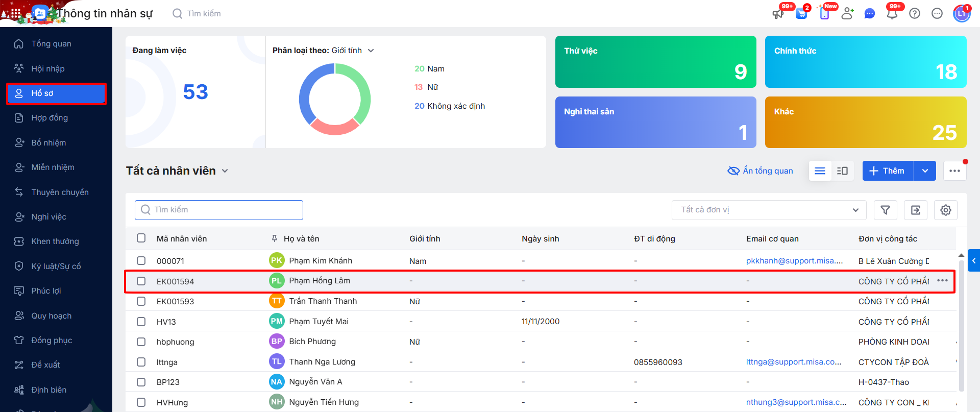Open pkkhanh@support.misa email link
The width and height of the screenshot is (980, 412).
coord(794,261)
